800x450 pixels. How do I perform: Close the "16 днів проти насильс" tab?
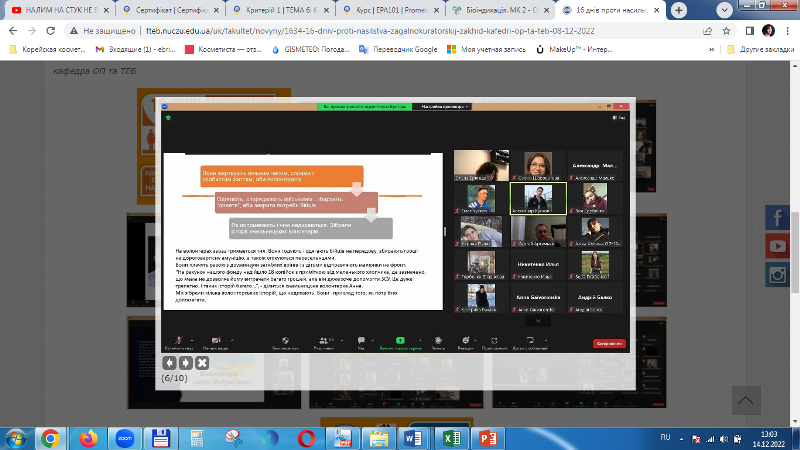657,10
